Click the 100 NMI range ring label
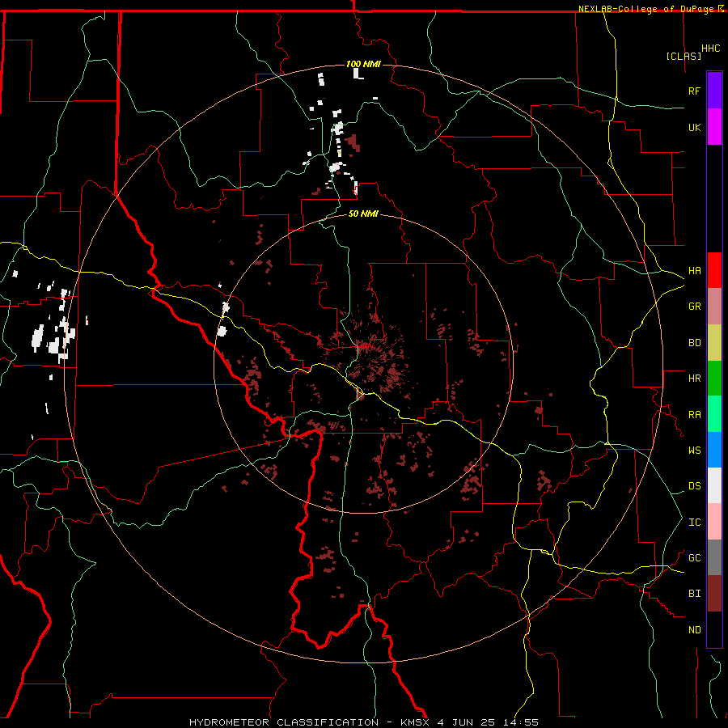 point(363,64)
